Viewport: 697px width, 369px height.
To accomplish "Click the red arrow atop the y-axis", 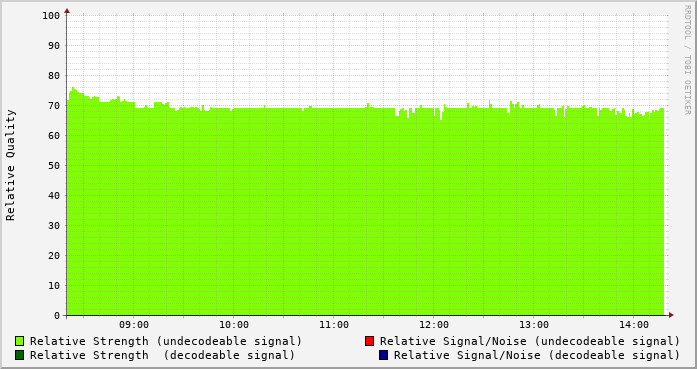I will pyautogui.click(x=67, y=11).
